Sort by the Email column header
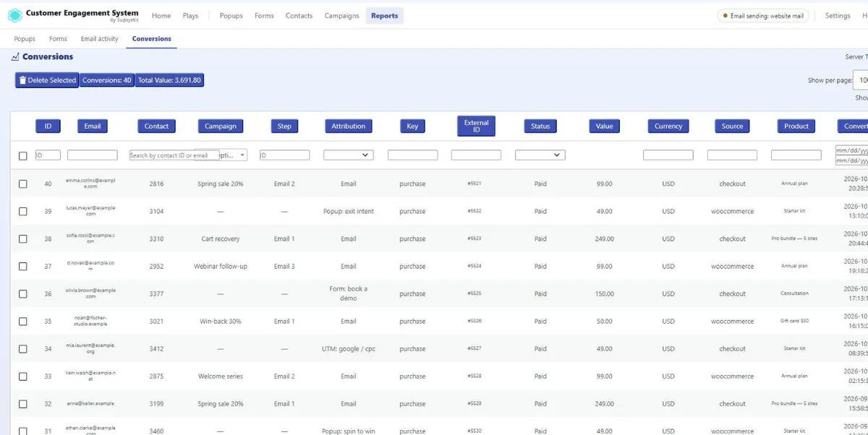The image size is (868, 435). (93, 126)
